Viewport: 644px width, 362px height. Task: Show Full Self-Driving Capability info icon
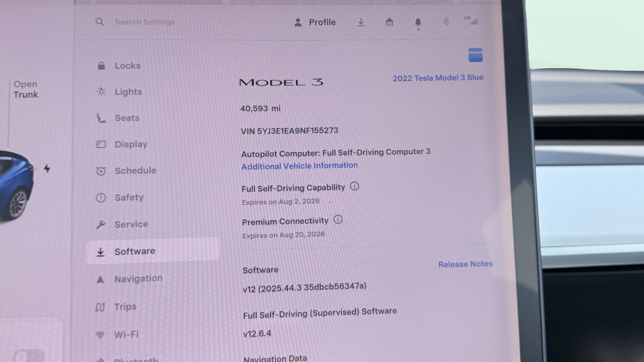354,186
